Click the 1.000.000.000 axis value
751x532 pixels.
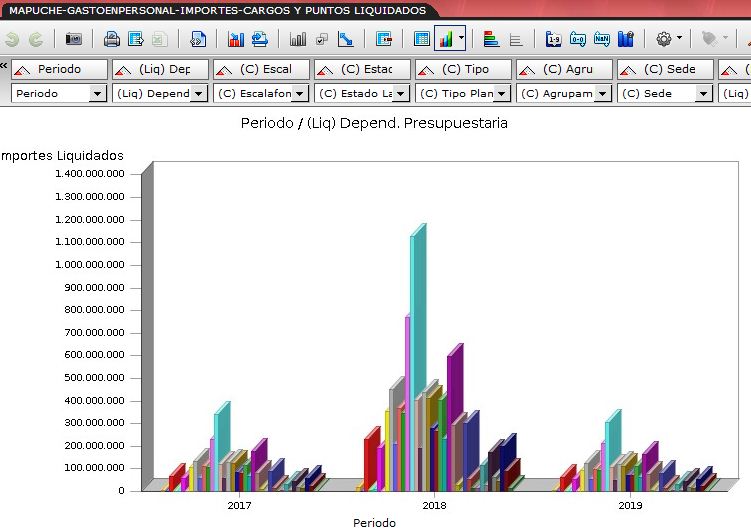90,265
